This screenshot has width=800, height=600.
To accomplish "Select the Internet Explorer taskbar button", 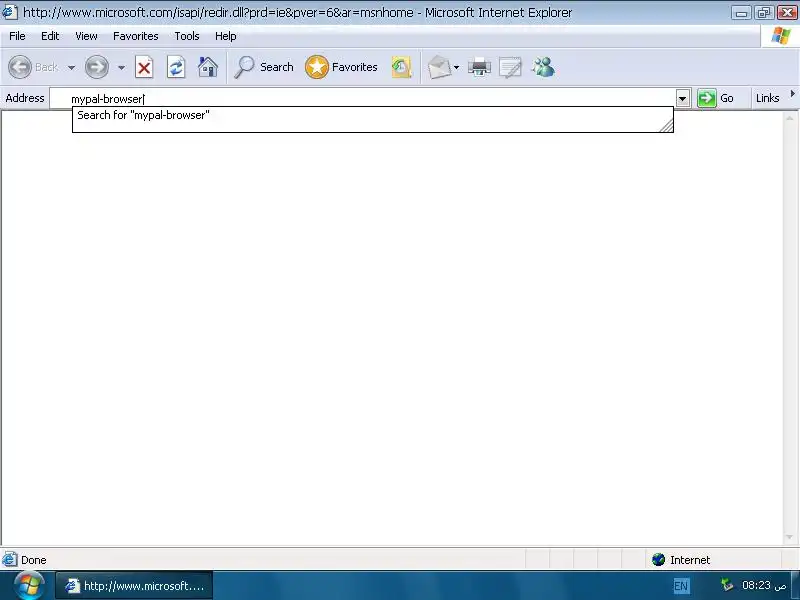I will 134,586.
